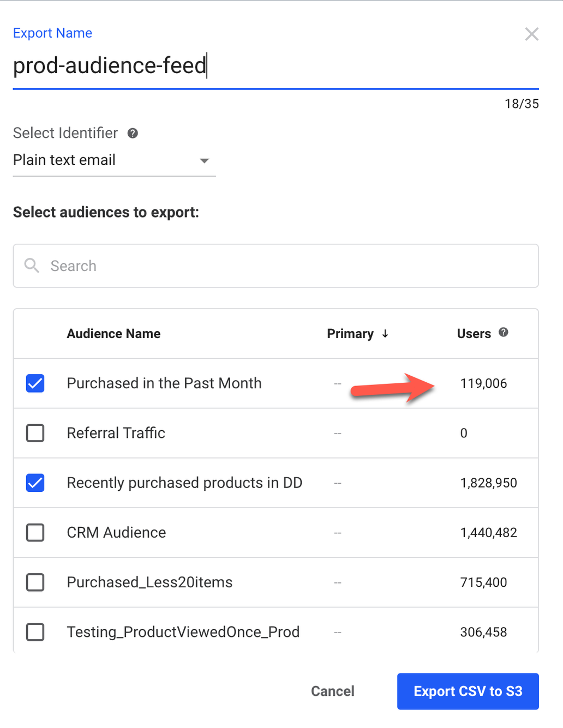Viewport: 563px width, 728px height.
Task: Click the Primary column header
Action: pyautogui.click(x=350, y=334)
